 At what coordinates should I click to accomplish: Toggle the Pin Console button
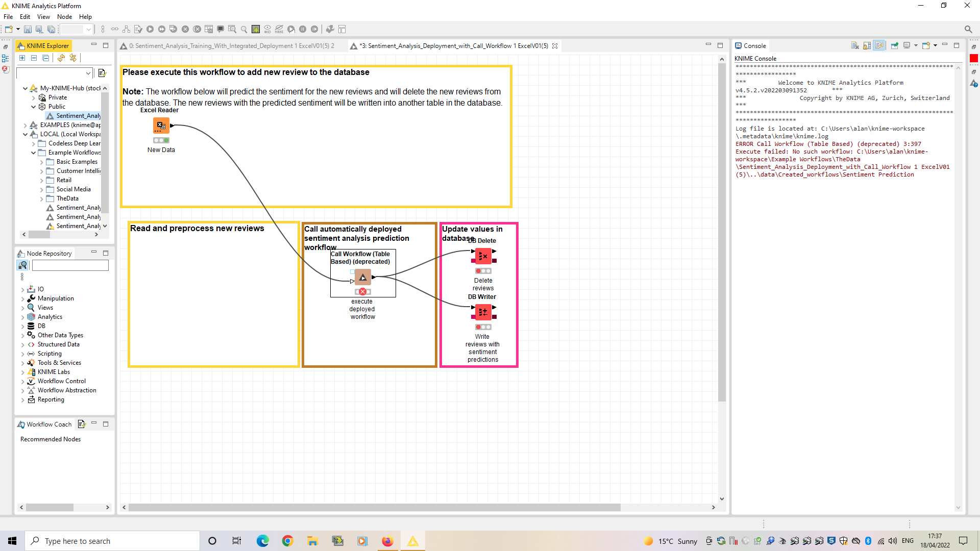[894, 45]
